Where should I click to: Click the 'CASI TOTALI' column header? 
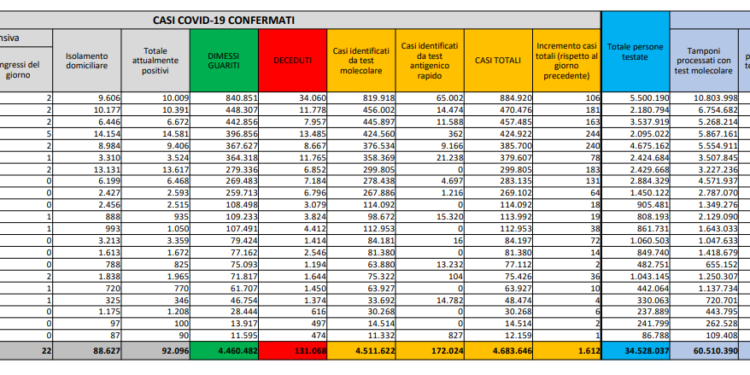498,61
